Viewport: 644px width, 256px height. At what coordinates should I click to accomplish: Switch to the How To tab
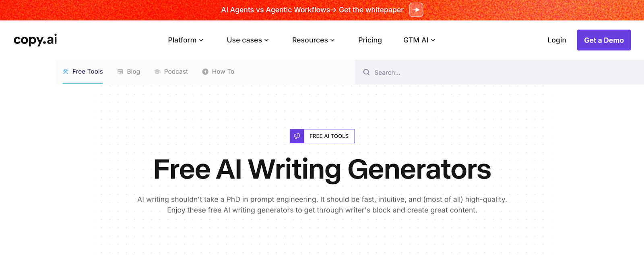pos(218,72)
